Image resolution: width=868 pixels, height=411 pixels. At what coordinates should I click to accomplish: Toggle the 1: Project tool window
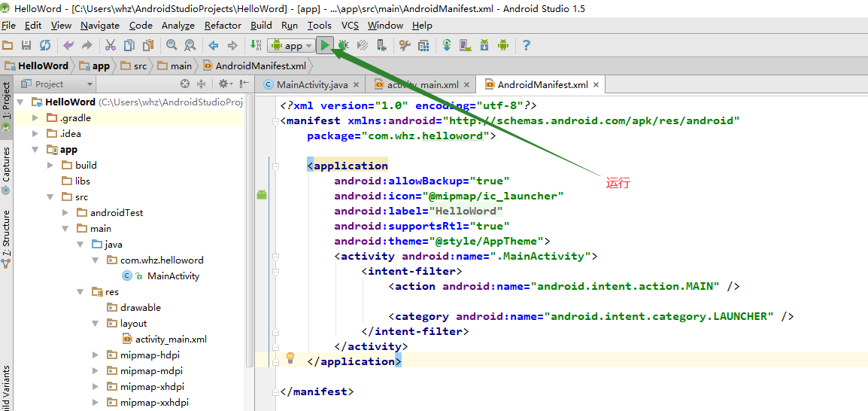[x=6, y=106]
